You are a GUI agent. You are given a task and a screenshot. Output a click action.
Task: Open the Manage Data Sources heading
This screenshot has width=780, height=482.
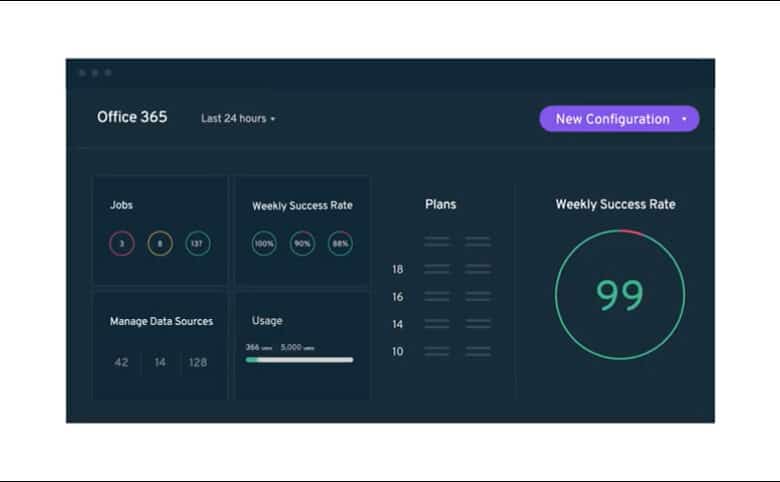[161, 321]
